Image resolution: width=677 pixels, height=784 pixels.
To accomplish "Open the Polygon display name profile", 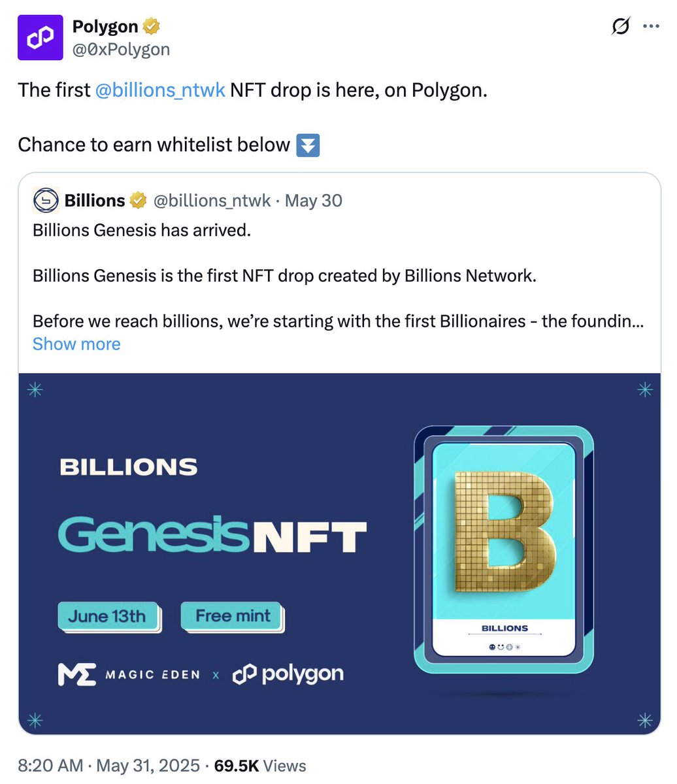I will click(x=105, y=27).
